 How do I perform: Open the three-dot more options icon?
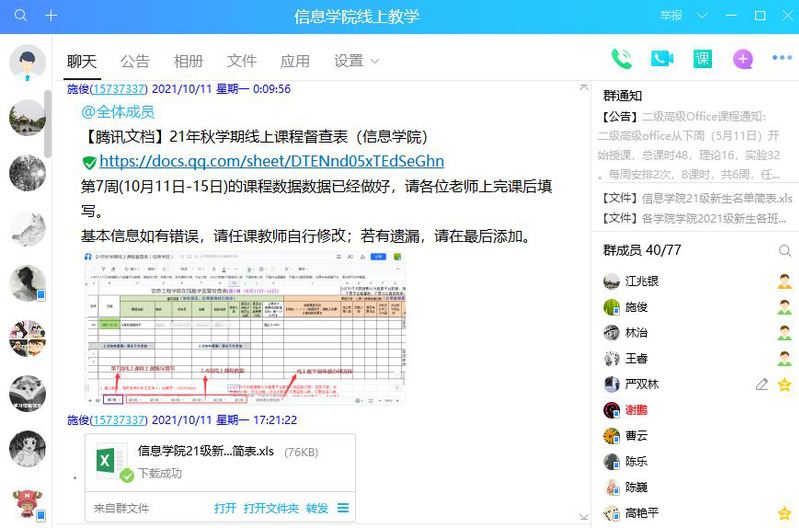[781, 59]
